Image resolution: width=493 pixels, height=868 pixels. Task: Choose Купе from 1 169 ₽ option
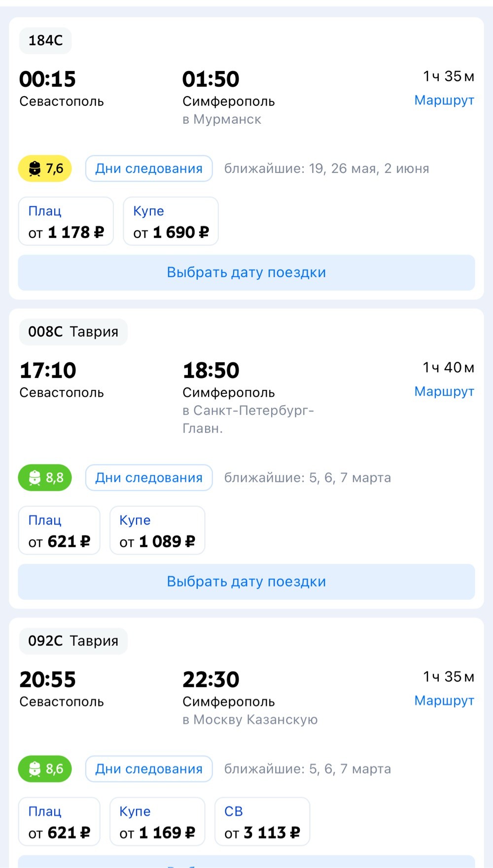pyautogui.click(x=157, y=822)
